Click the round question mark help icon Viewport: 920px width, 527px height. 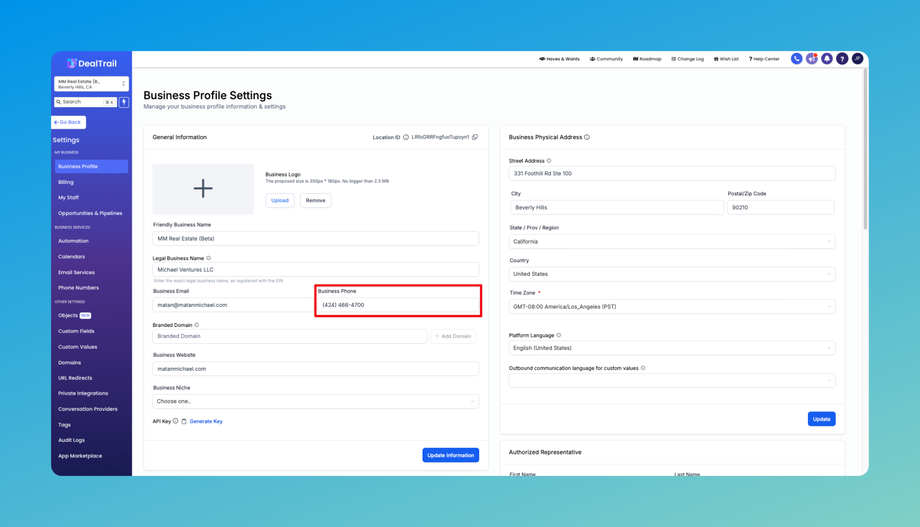[842, 59]
